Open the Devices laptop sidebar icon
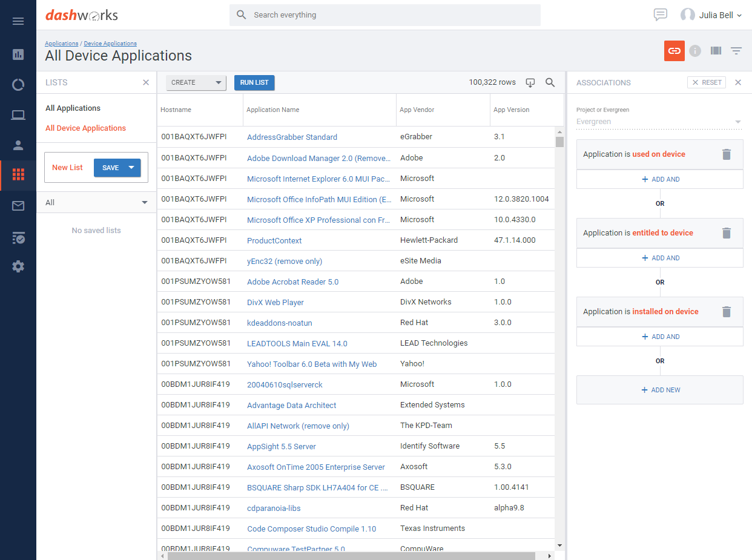This screenshot has width=752, height=560. pyautogui.click(x=18, y=115)
